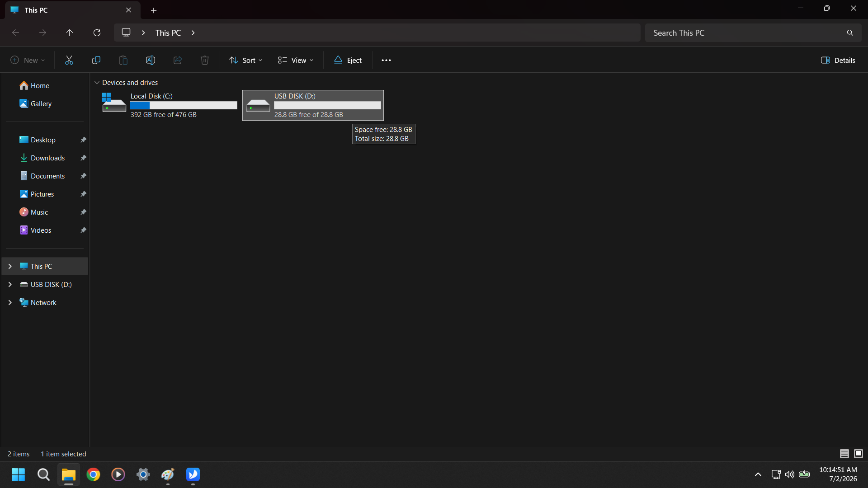Open the See more three-dots menu
This screenshot has width=868, height=488.
click(386, 60)
